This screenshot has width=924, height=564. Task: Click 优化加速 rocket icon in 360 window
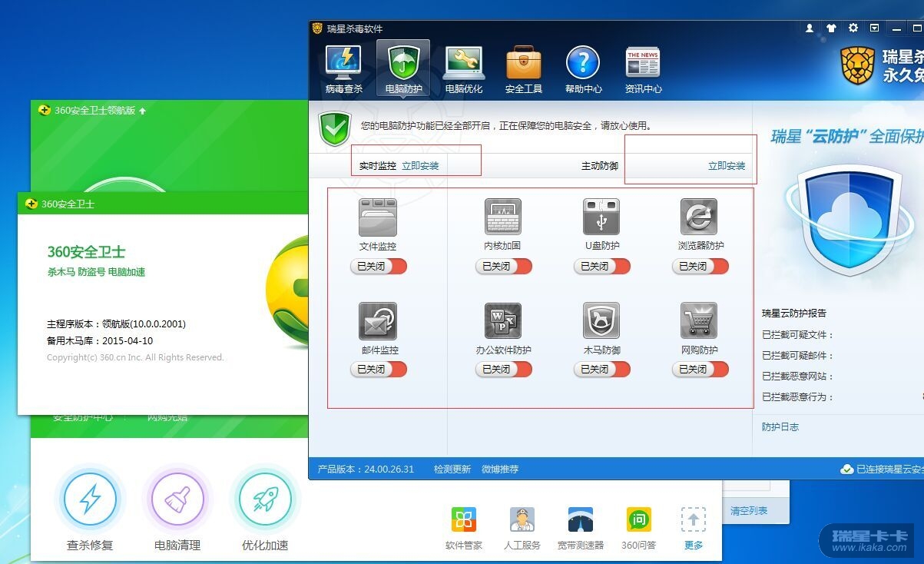[265, 500]
